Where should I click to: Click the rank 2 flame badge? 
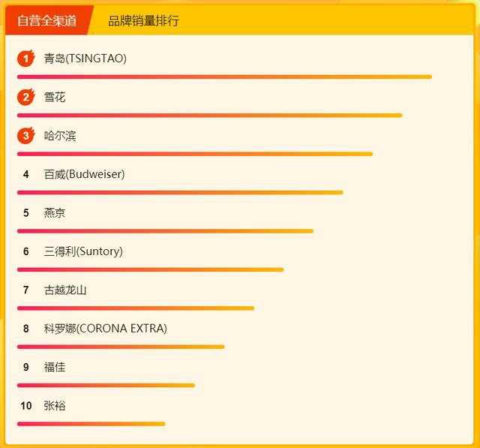coord(26,97)
